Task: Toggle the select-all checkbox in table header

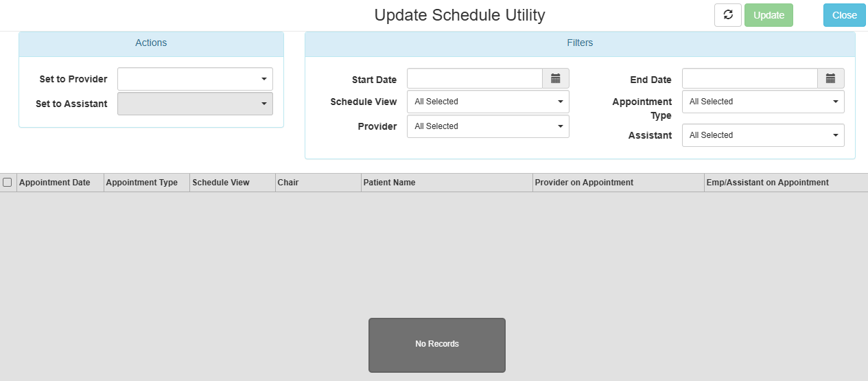Action: pos(8,183)
